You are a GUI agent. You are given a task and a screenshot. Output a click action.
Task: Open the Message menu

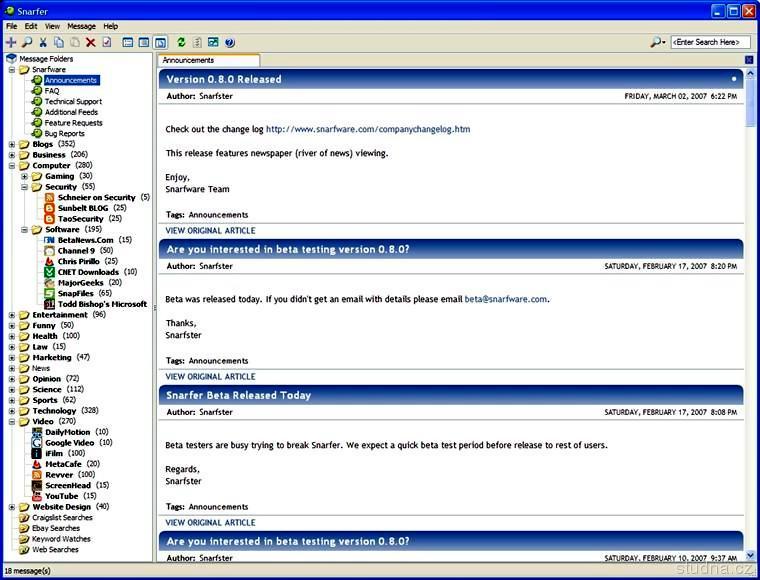[x=81, y=26]
